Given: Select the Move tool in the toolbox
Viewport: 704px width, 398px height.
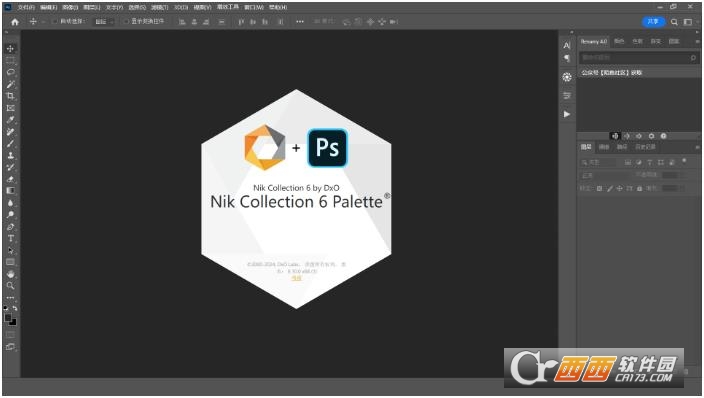Looking at the screenshot, I should (10, 49).
